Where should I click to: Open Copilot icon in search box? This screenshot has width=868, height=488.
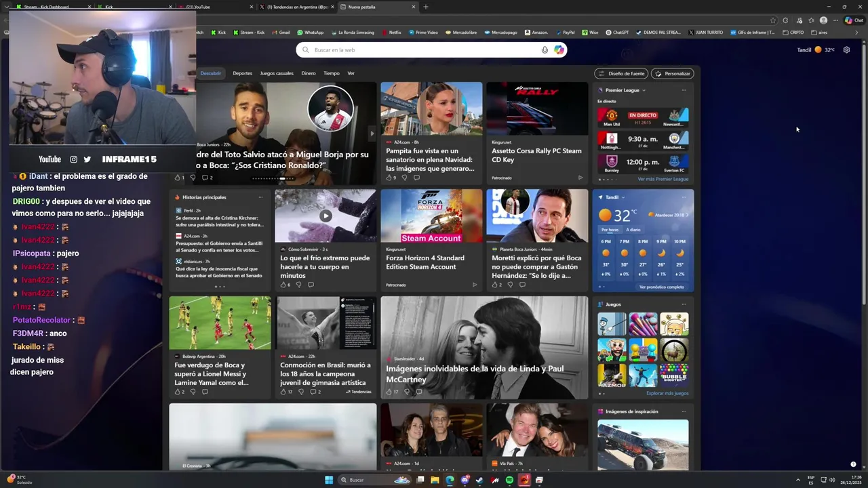click(559, 49)
